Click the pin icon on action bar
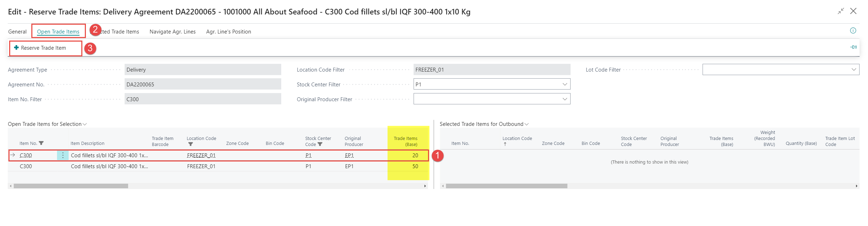This screenshot has width=868, height=226. pyautogui.click(x=853, y=47)
